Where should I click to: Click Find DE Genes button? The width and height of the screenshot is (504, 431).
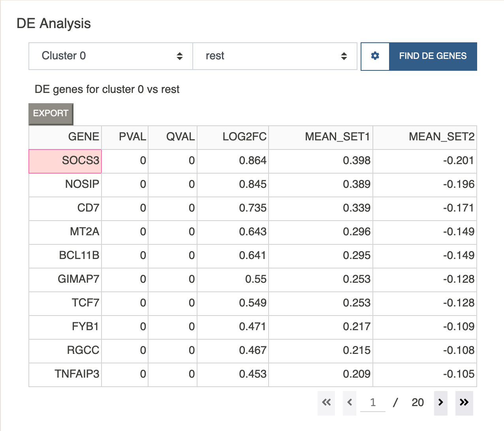coord(433,56)
